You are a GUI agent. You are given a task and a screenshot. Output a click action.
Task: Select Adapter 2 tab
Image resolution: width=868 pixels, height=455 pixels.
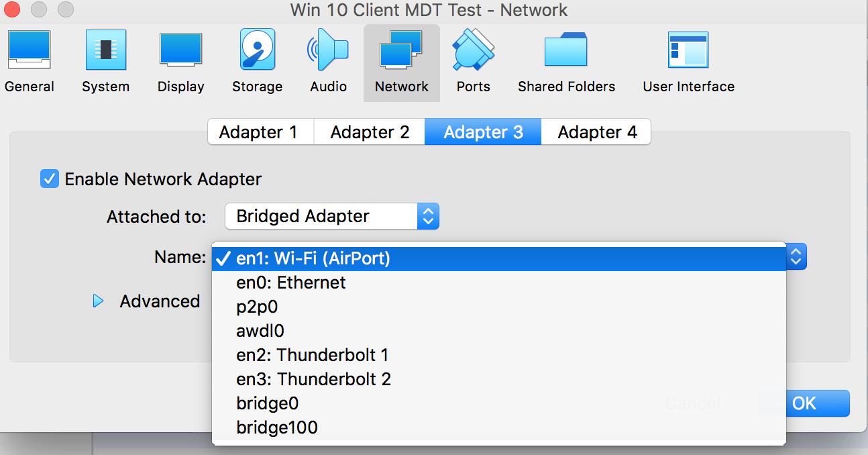click(x=370, y=132)
